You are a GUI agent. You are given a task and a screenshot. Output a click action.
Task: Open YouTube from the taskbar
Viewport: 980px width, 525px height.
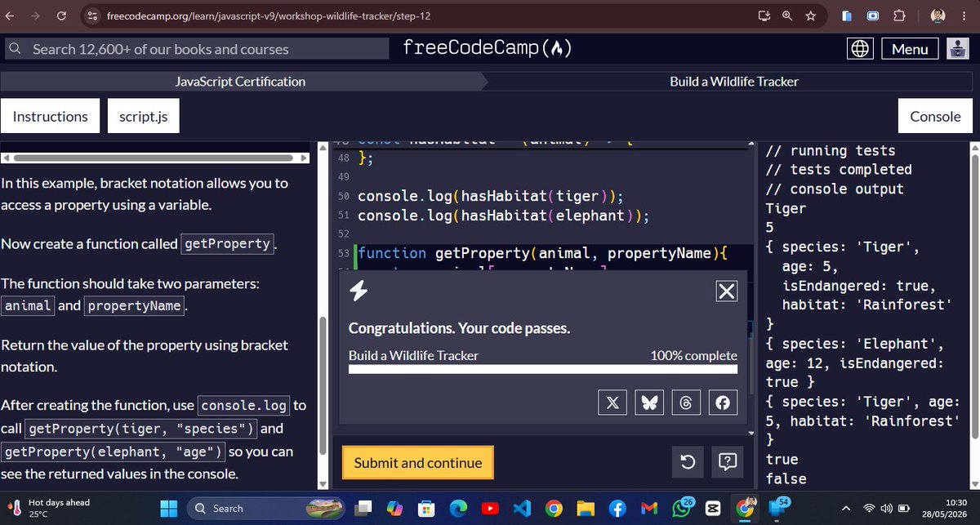490,509
